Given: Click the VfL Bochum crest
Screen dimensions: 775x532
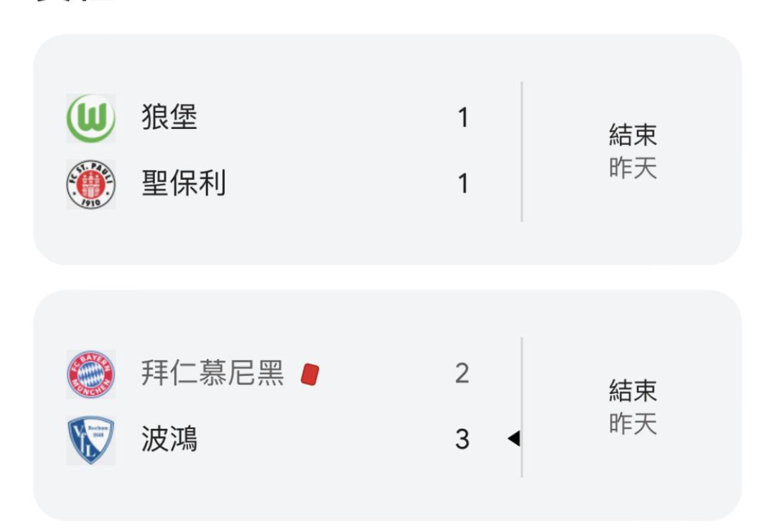Looking at the screenshot, I should [90, 440].
